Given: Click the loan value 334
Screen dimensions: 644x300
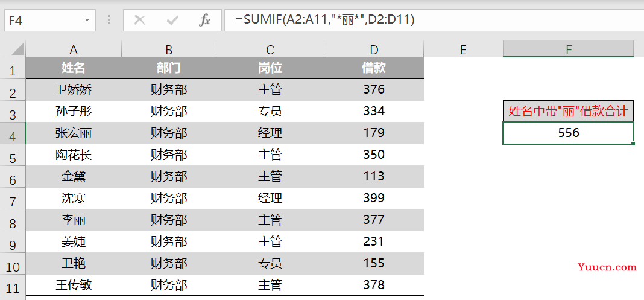Looking at the screenshot, I should coord(374,111).
